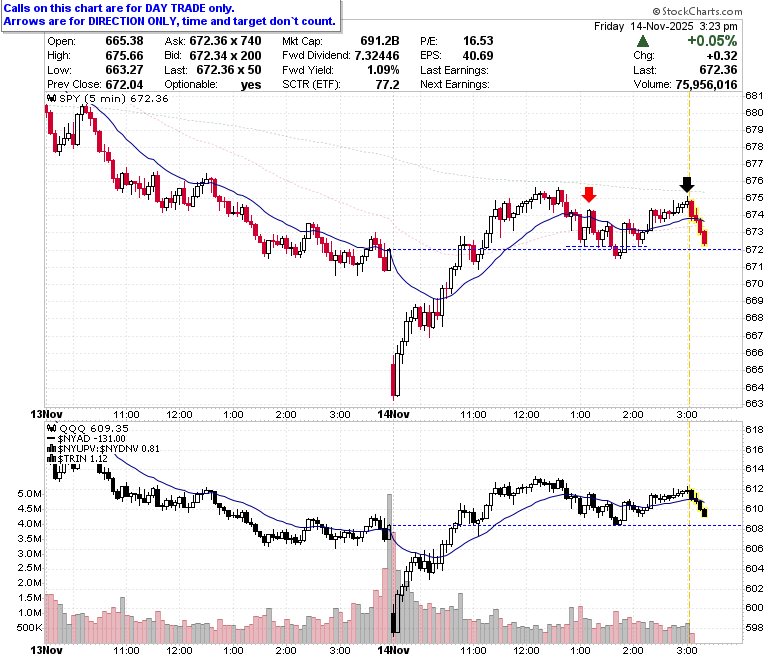Click the last yellow-highlighted SPY candle
The height and width of the screenshot is (659, 780).
click(704, 238)
